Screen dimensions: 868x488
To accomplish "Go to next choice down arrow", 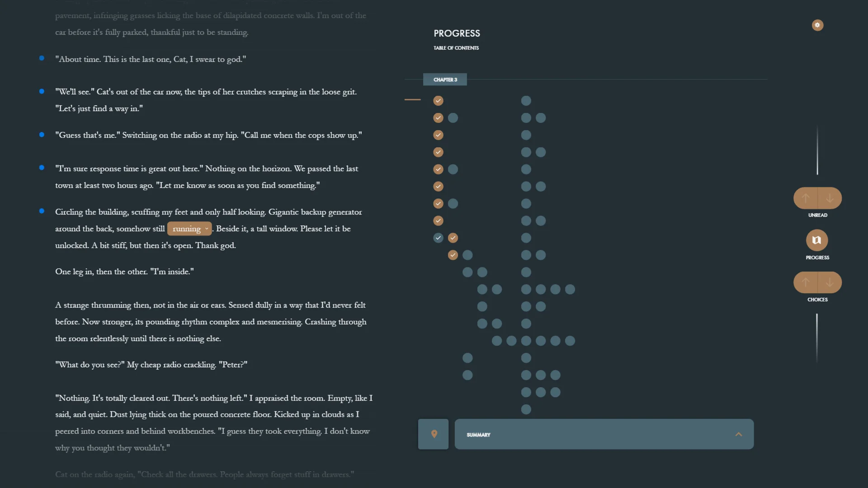I will pos(830,282).
